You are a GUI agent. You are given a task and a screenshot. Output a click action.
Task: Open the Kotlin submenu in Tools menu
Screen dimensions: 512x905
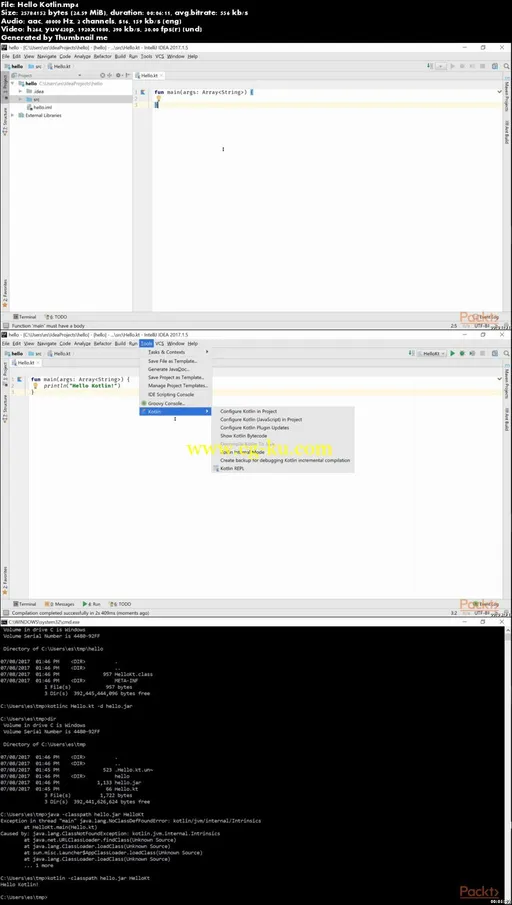[176, 412]
